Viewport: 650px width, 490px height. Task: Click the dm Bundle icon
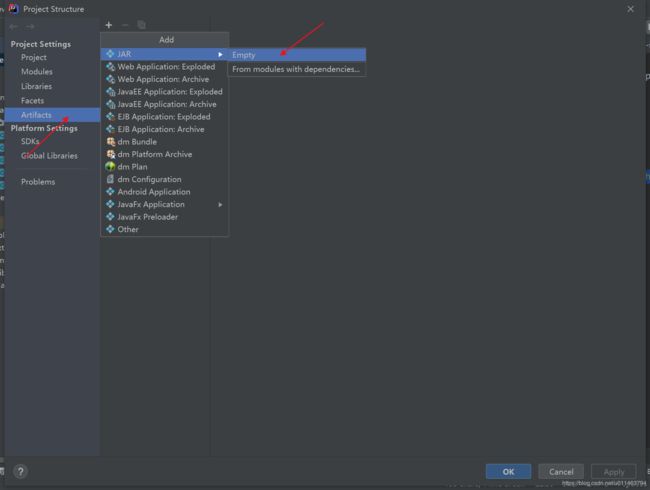coord(110,142)
